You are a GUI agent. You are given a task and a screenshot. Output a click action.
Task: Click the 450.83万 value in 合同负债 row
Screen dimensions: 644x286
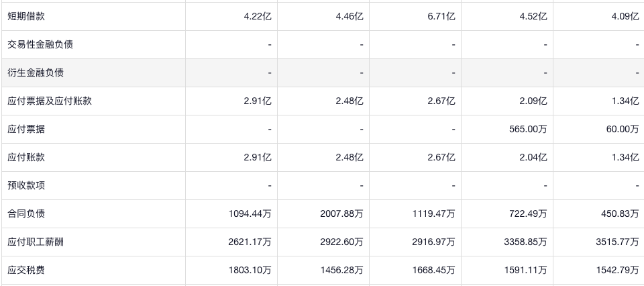pyautogui.click(x=621, y=213)
